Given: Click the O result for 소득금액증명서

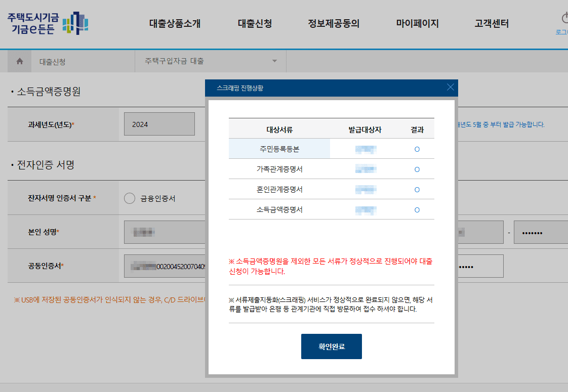Looking at the screenshot, I should coord(417,209).
